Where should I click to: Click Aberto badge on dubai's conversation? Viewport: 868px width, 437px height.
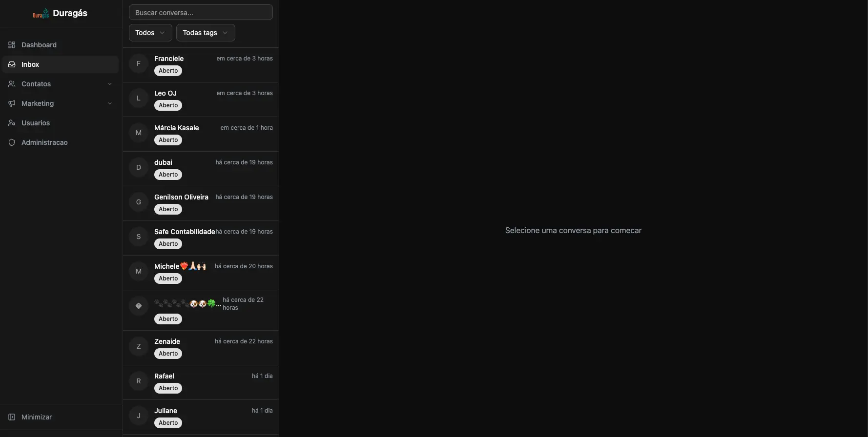[x=168, y=175]
